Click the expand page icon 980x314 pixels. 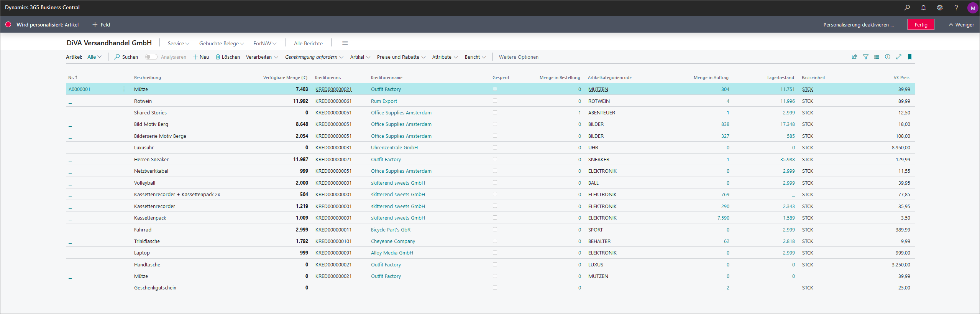click(x=899, y=57)
